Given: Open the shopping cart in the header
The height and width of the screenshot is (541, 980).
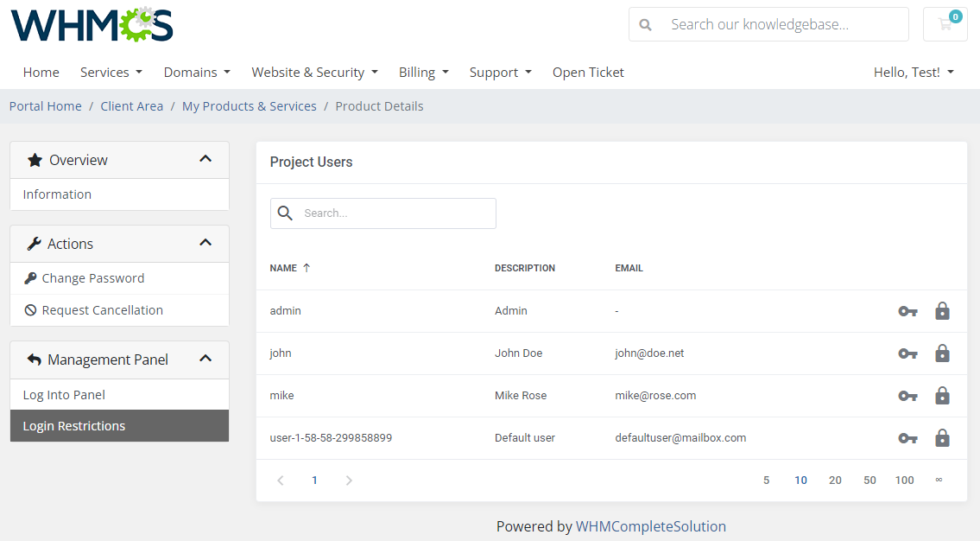Looking at the screenshot, I should 945,24.
